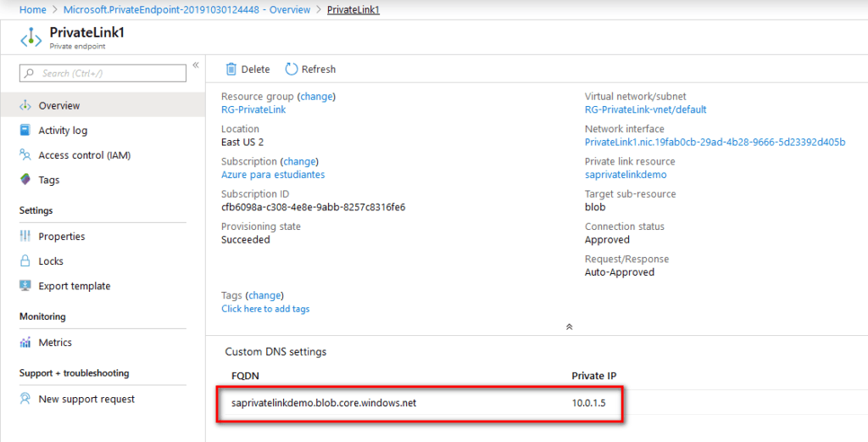Change the subscription link

[x=299, y=162]
